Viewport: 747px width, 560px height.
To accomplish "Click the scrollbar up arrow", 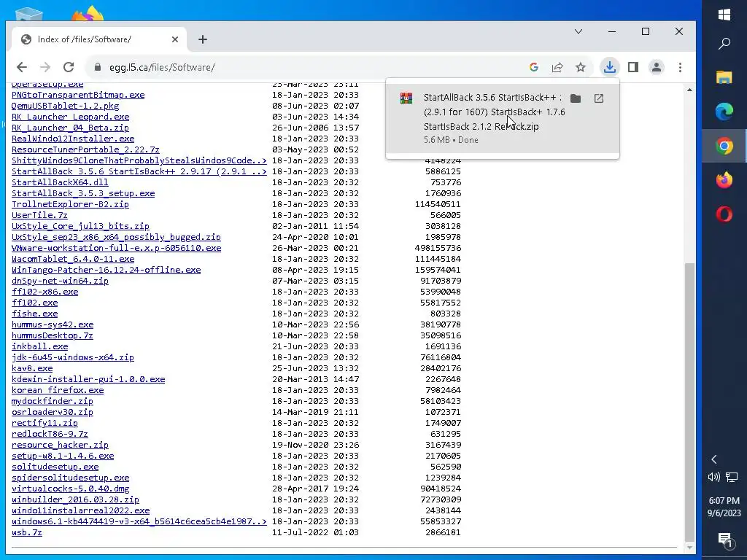I will 689,90.
